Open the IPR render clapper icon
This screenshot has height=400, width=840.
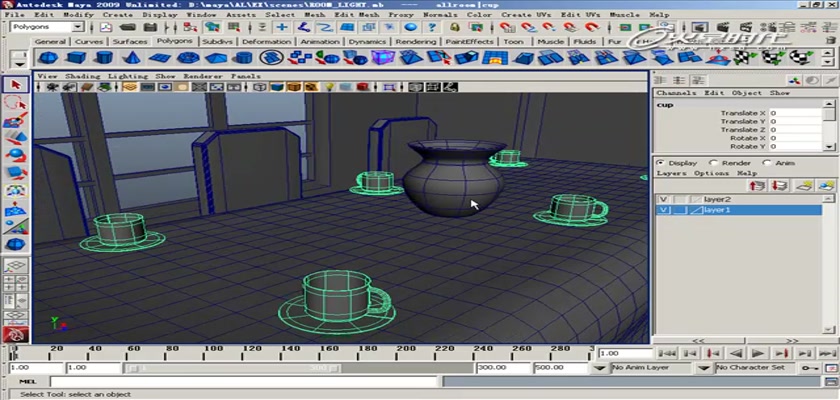(x=746, y=27)
